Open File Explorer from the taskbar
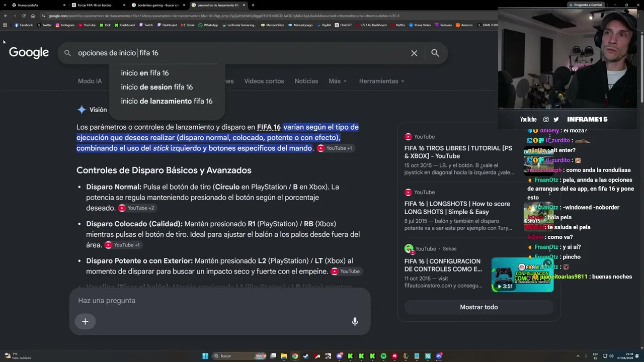The width and height of the screenshot is (644, 362). coord(284,356)
